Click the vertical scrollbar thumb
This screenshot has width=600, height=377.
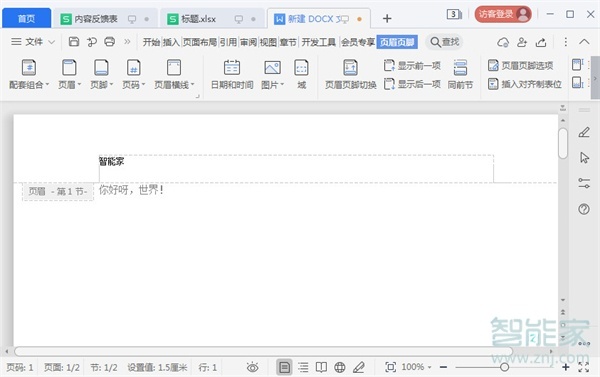(x=562, y=143)
